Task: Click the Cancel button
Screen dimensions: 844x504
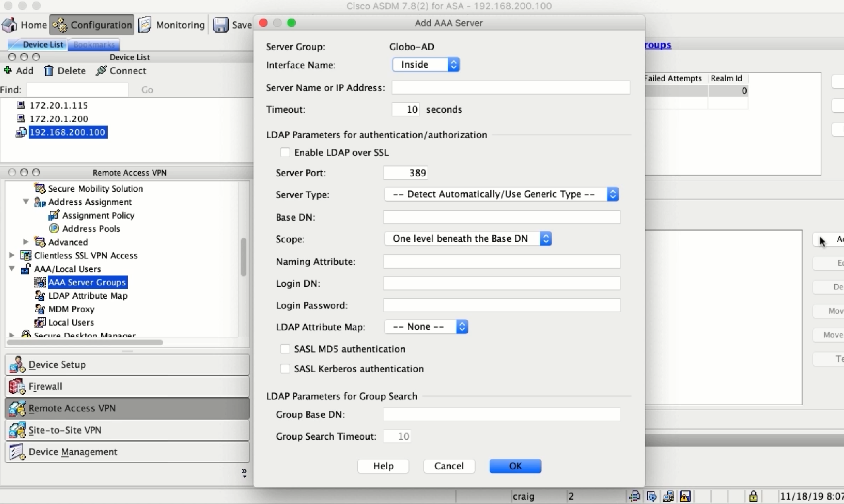Action: click(x=449, y=466)
